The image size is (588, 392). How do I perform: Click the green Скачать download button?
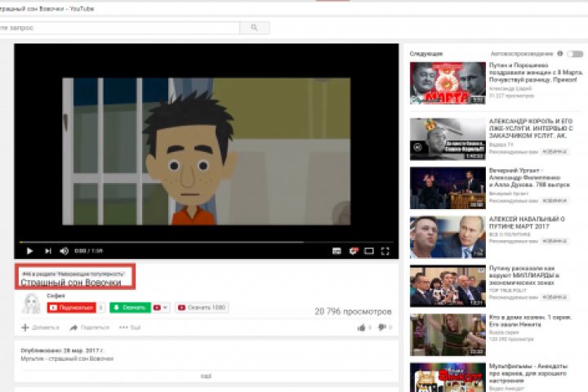(x=130, y=308)
